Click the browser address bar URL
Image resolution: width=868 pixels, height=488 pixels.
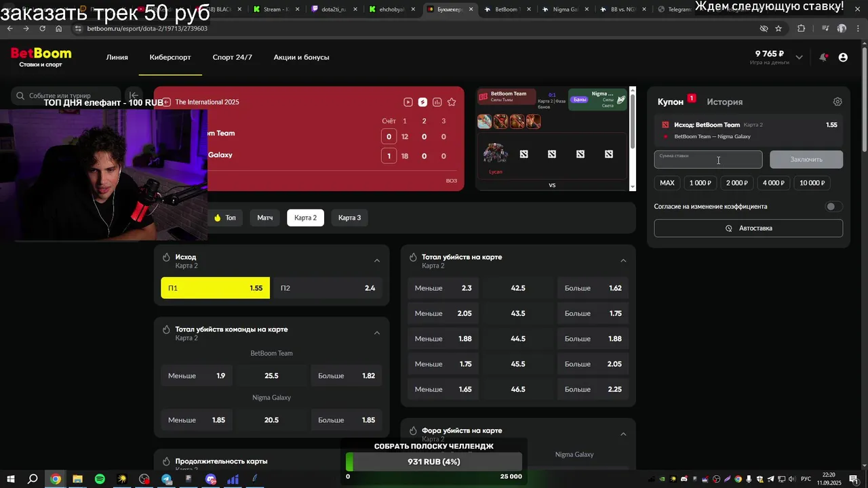click(x=147, y=28)
